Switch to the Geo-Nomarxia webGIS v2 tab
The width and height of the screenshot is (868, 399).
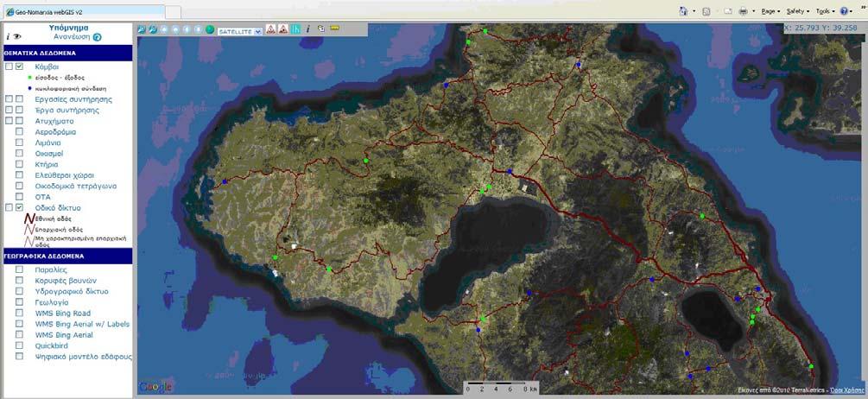(83, 12)
